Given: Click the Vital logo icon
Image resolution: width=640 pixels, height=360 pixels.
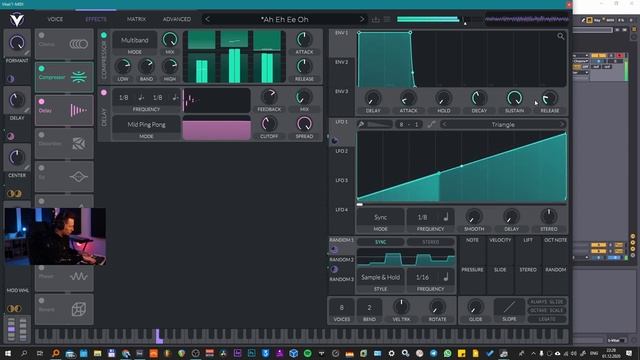Looking at the screenshot, I should pyautogui.click(x=17, y=19).
